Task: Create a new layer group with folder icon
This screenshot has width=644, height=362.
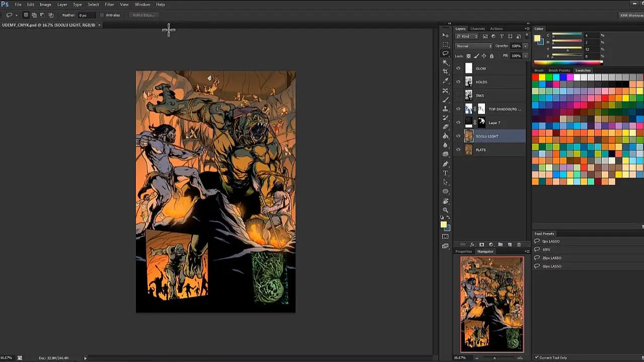Action: pos(500,245)
